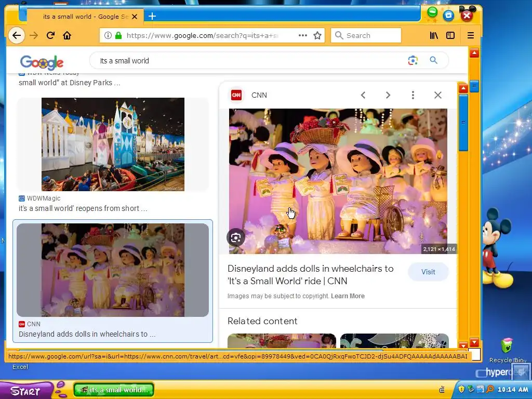Click the floppy disk tray icon
Viewport: 532px width, 399px height.
coord(481,389)
